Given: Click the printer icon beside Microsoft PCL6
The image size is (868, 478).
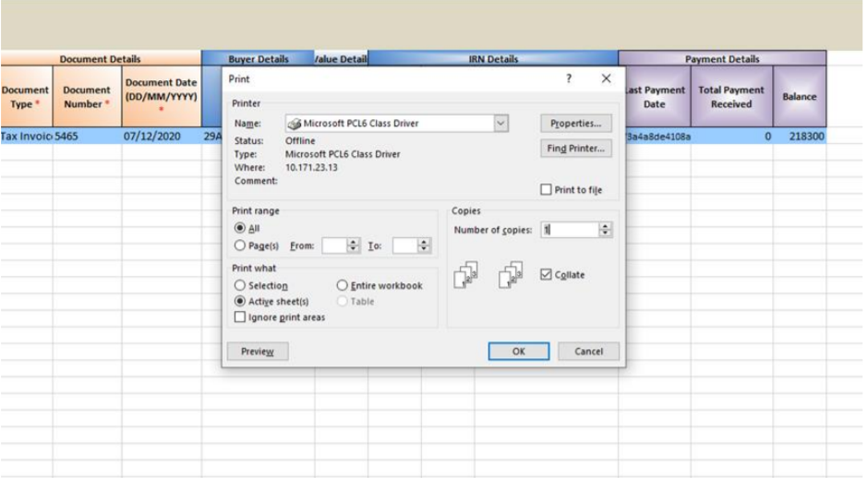Looking at the screenshot, I should click(x=295, y=124).
